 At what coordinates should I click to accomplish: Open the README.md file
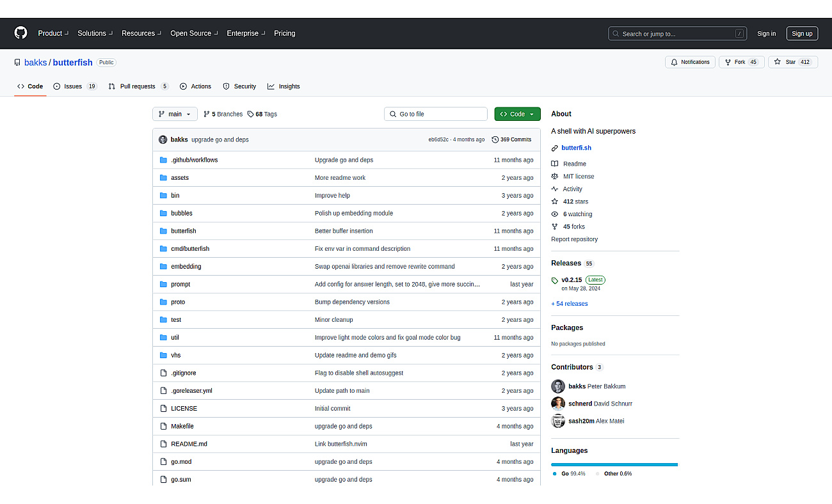(189, 444)
